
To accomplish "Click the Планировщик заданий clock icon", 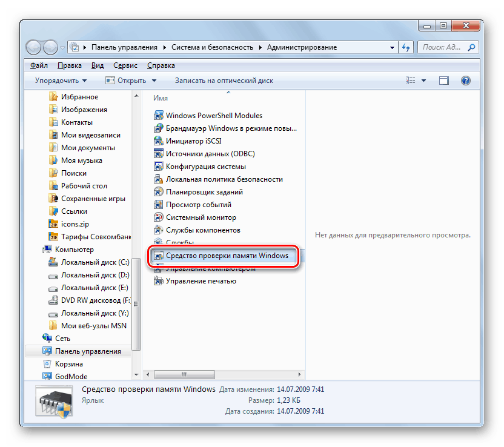I will (159, 192).
